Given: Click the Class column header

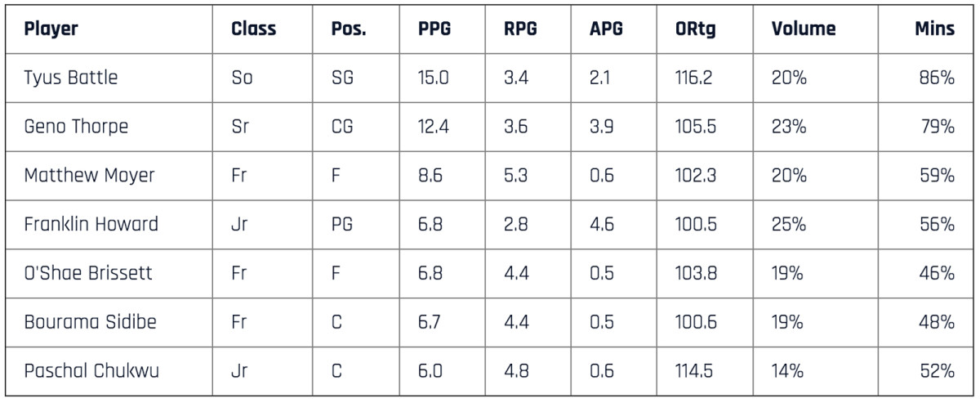Looking at the screenshot, I should 253,29.
